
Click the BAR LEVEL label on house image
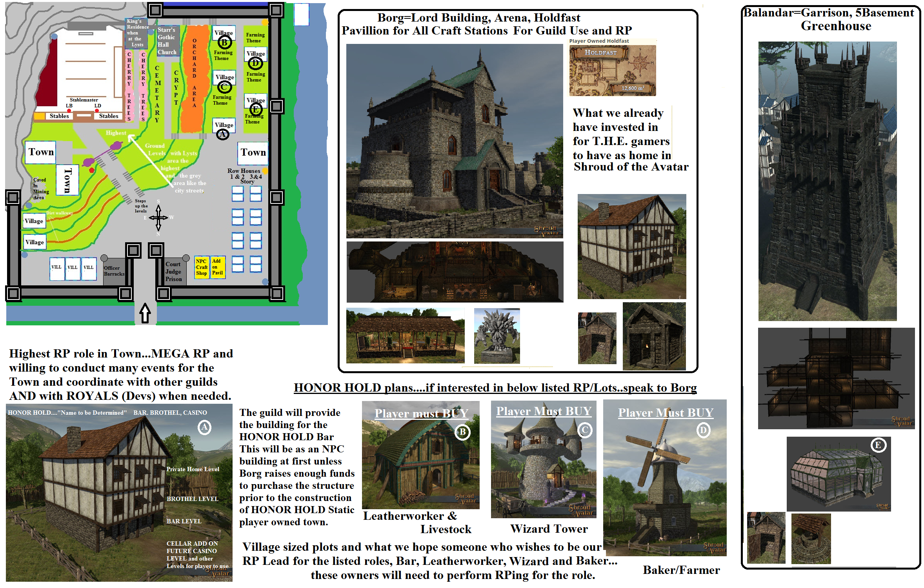(x=184, y=521)
